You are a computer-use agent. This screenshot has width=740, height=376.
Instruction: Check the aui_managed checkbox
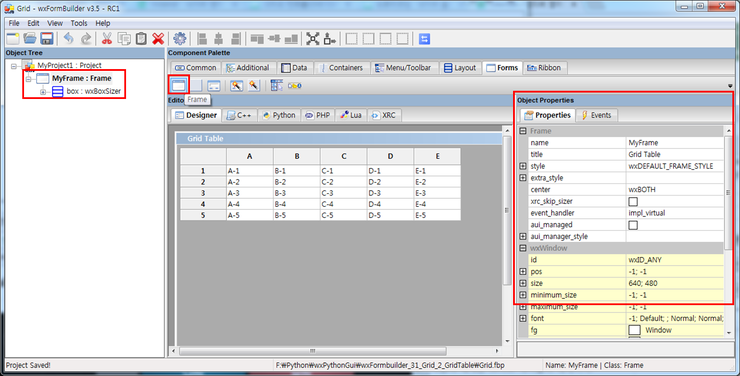point(633,225)
